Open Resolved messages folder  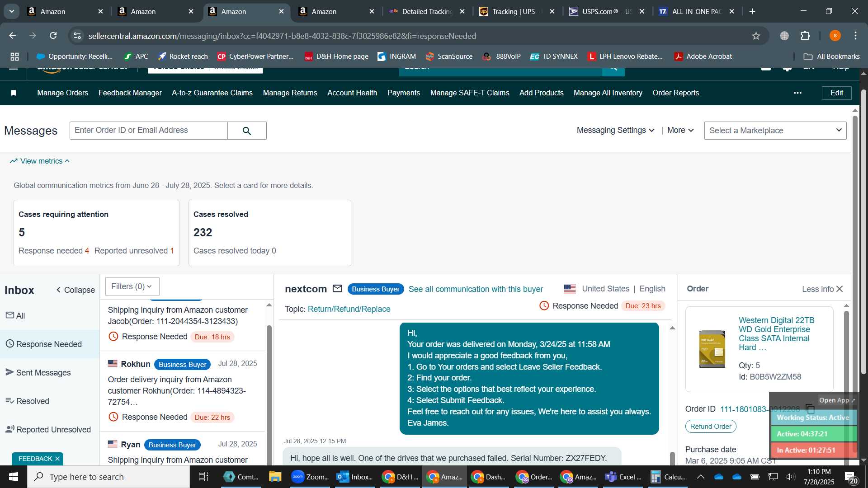pyautogui.click(x=50, y=401)
